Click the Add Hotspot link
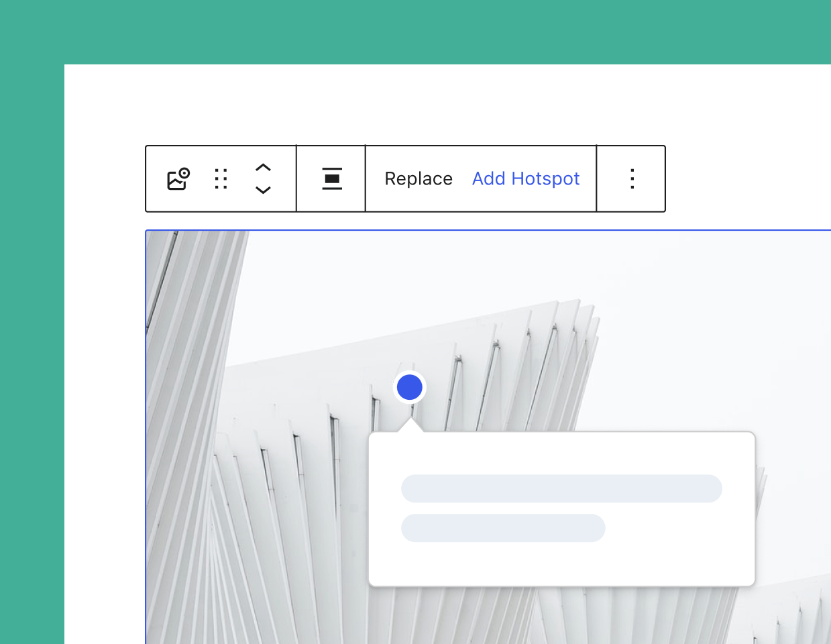This screenshot has height=644, width=831. tap(526, 178)
